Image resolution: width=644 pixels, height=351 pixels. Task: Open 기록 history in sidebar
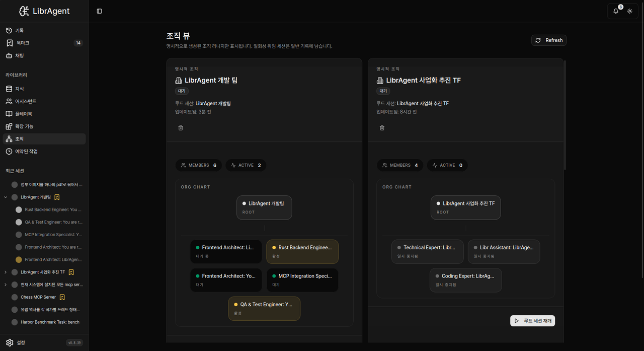click(44, 31)
